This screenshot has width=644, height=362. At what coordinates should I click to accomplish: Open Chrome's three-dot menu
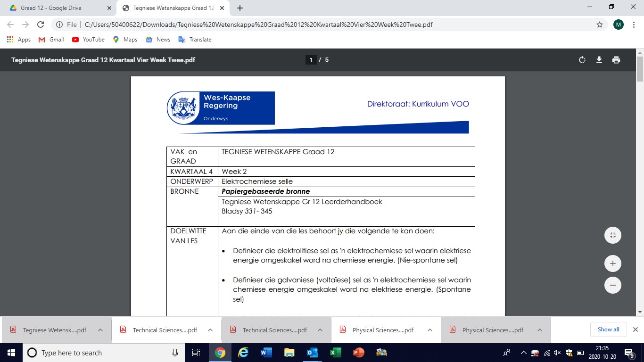click(634, 25)
